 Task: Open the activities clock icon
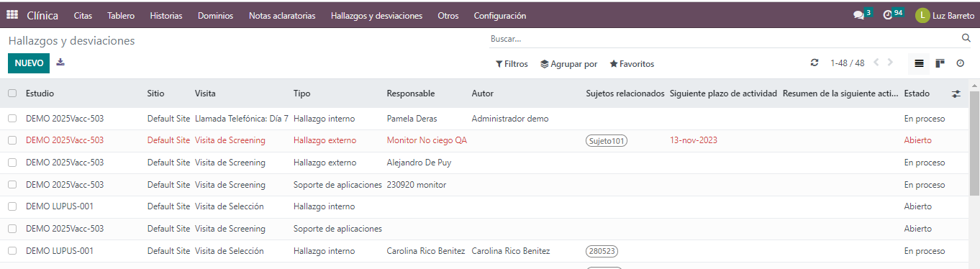888,15
